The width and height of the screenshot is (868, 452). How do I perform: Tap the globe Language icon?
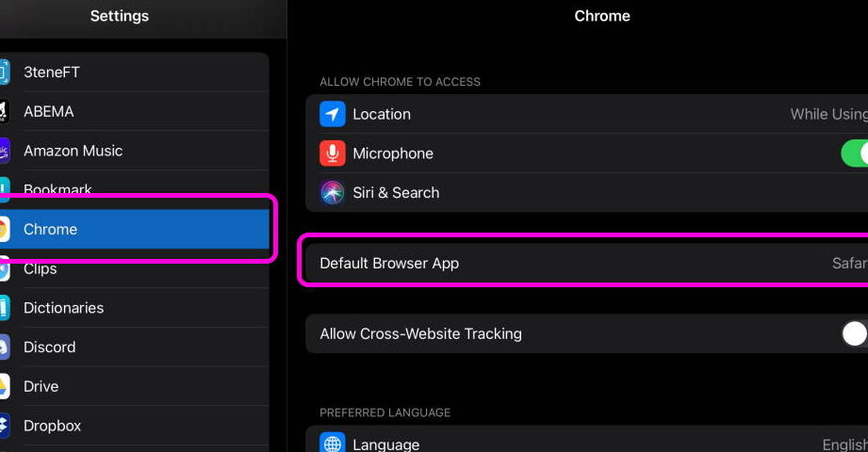(x=332, y=442)
